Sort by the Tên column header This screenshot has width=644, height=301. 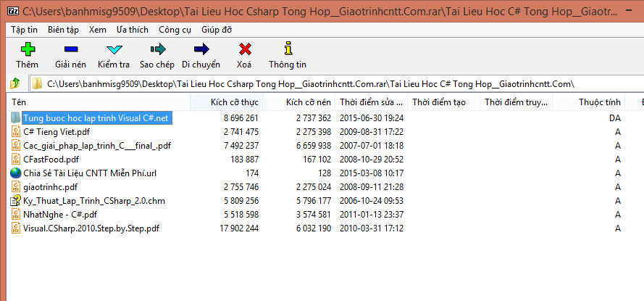point(99,102)
